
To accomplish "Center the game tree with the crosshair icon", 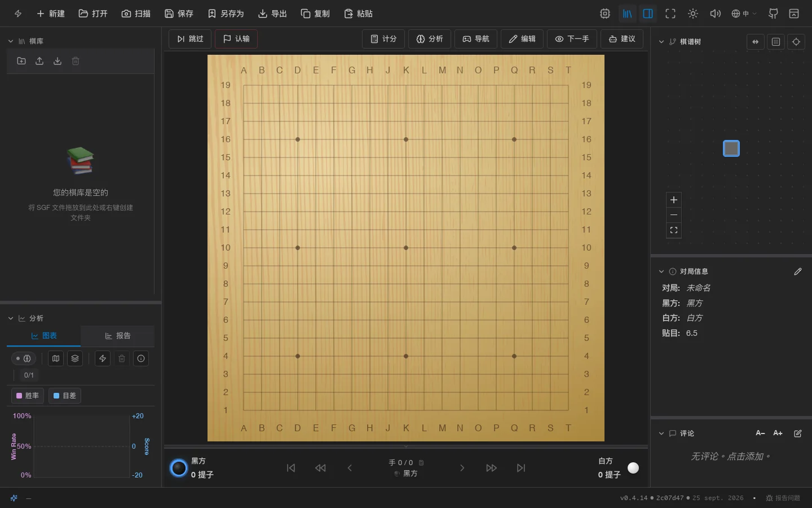I will (x=796, y=42).
